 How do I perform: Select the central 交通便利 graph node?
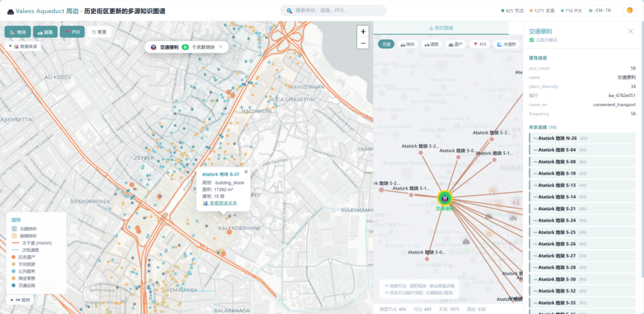coord(444,198)
